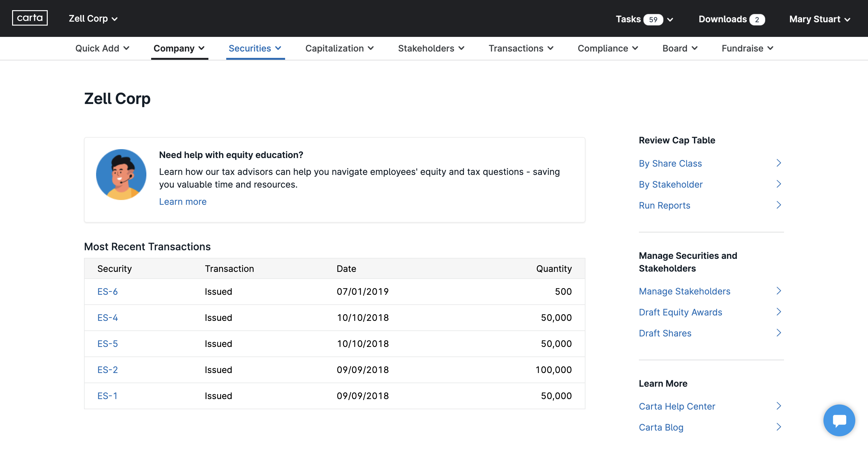Click the quantity 100,000
The width and height of the screenshot is (868, 449).
(553, 370)
